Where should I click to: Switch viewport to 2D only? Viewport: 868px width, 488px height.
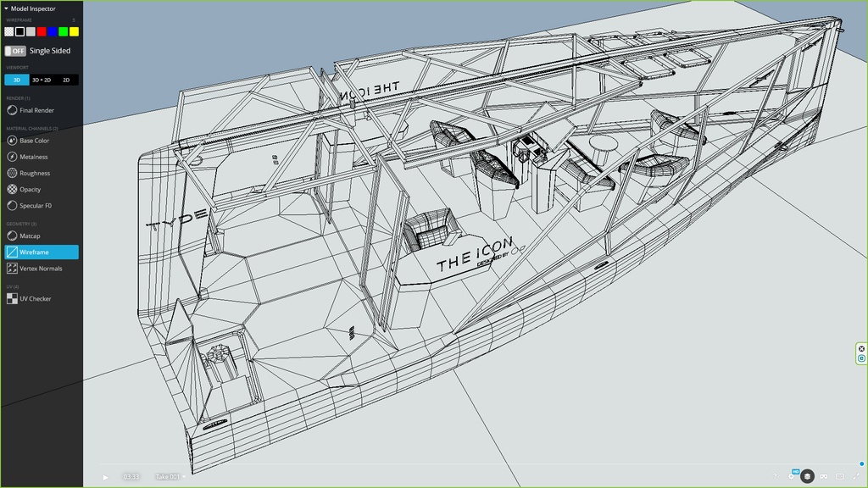coord(66,80)
